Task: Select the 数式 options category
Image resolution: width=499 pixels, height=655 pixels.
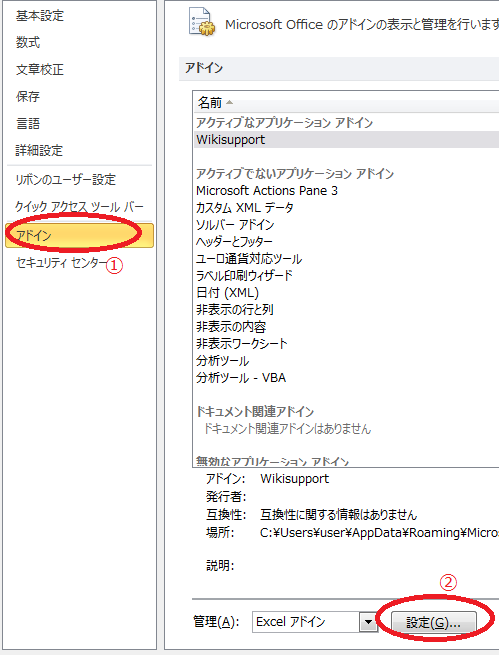Action: tap(28, 43)
